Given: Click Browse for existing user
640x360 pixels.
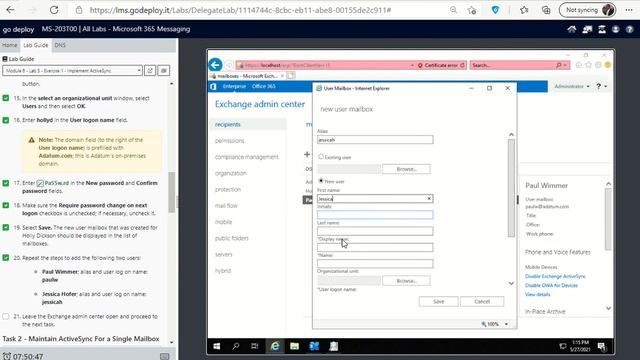Looking at the screenshot, I should [406, 169].
